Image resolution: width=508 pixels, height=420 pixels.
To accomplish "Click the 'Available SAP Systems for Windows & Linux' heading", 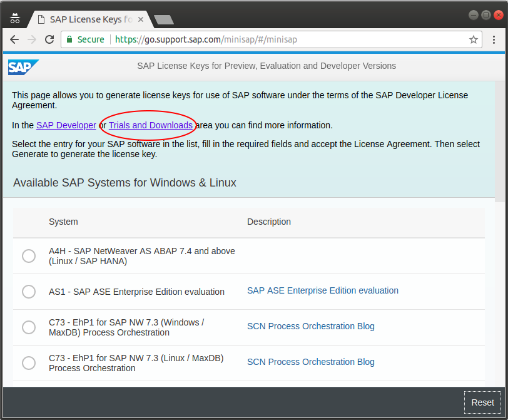I will (x=124, y=183).
